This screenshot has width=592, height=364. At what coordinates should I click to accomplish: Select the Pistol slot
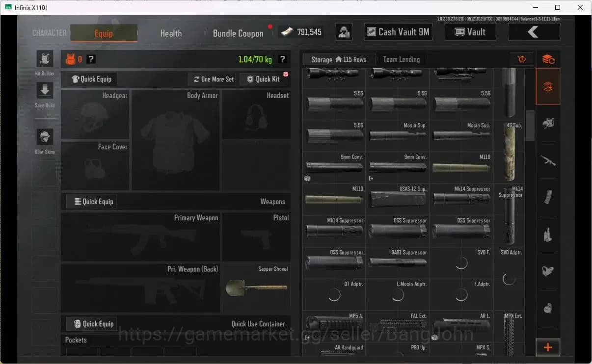pos(256,237)
